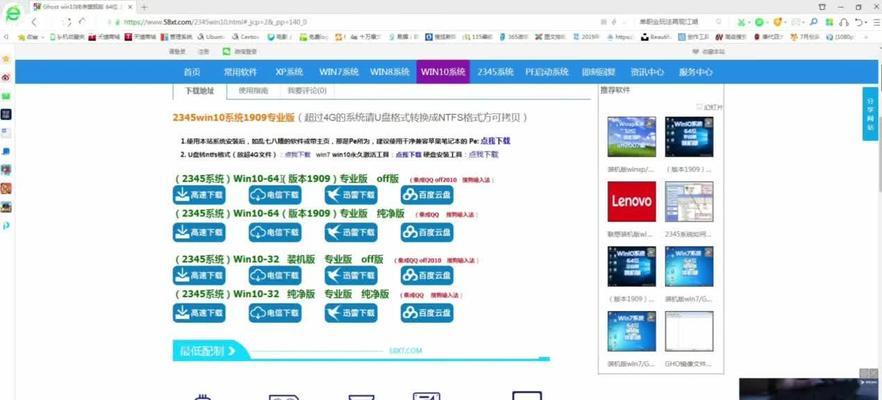Open the Ubuntu bookmark in bookmarks bar

coord(212,37)
